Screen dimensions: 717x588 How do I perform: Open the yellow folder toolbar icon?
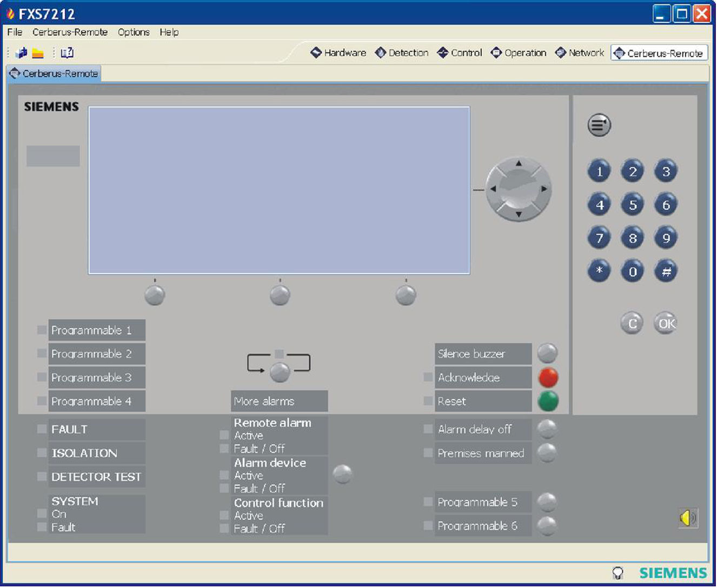pyautogui.click(x=37, y=53)
